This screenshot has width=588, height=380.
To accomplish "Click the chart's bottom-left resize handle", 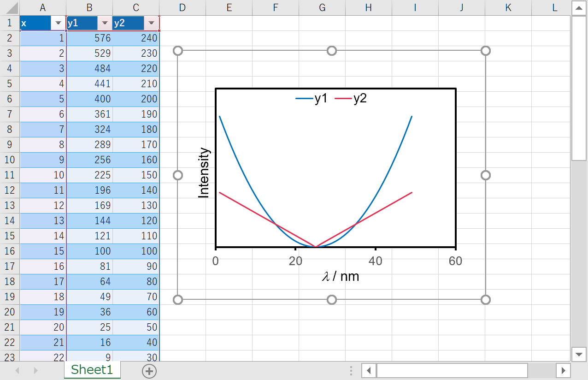I will [178, 300].
